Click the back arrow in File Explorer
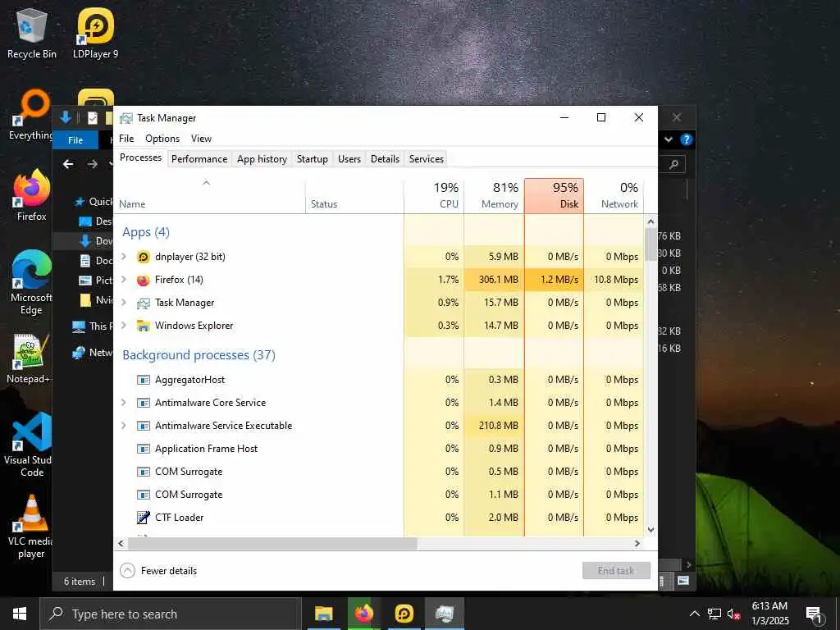Viewport: 840px width, 630px height. coord(68,164)
